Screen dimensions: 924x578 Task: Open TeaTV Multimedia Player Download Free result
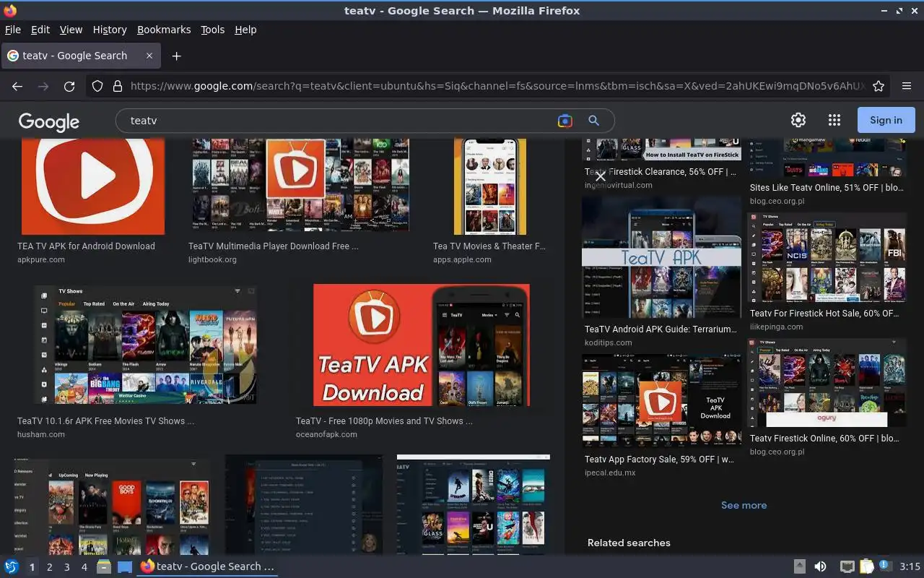tap(273, 246)
